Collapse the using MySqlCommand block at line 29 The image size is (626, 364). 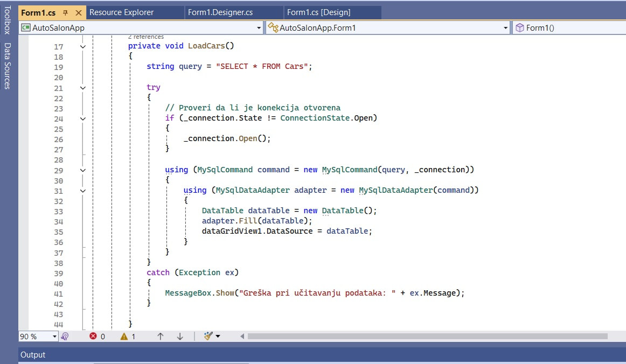click(82, 171)
